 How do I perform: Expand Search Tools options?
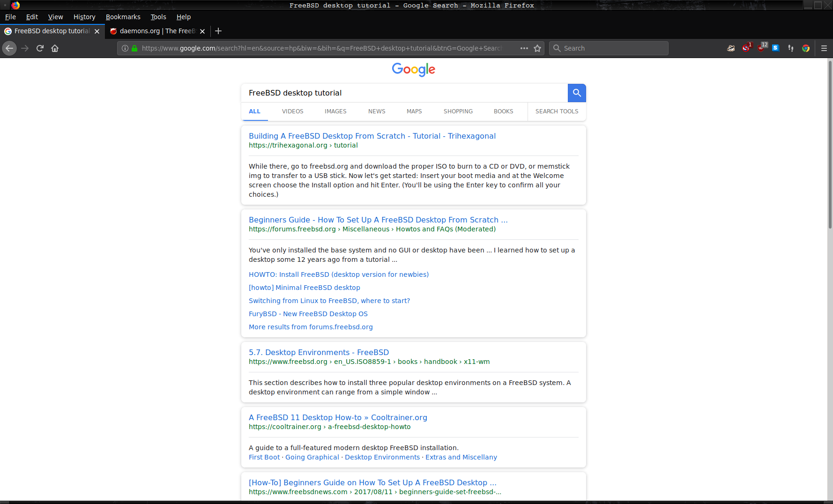[x=557, y=111]
